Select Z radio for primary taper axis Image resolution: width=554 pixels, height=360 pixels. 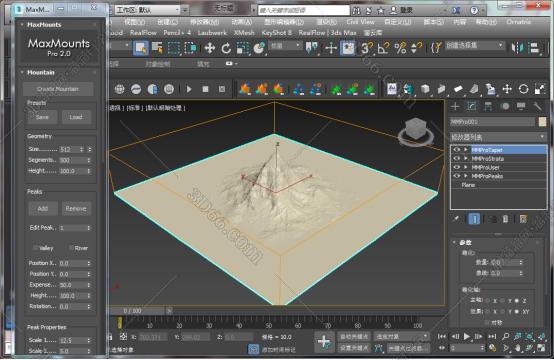pos(517,301)
